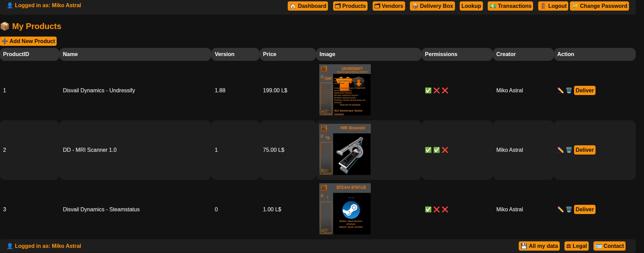644x253 pixels.
Task: Click the Logout button
Action: click(553, 6)
